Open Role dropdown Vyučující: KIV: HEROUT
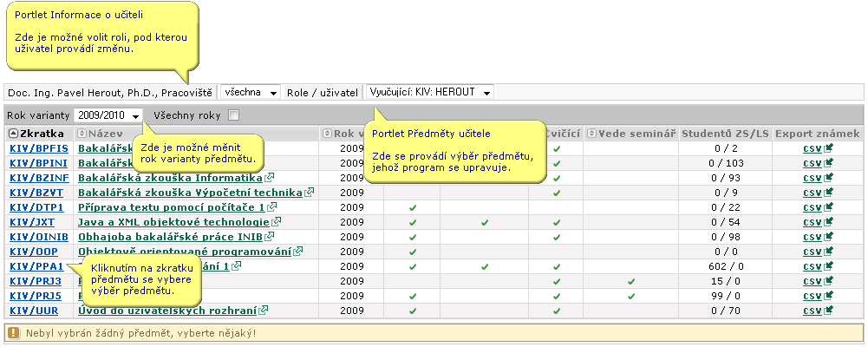 click(x=429, y=93)
